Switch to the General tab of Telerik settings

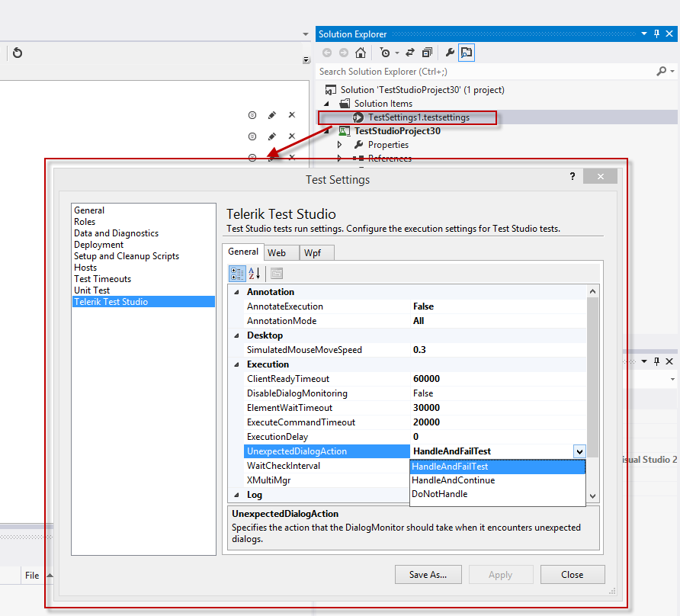[x=243, y=252]
